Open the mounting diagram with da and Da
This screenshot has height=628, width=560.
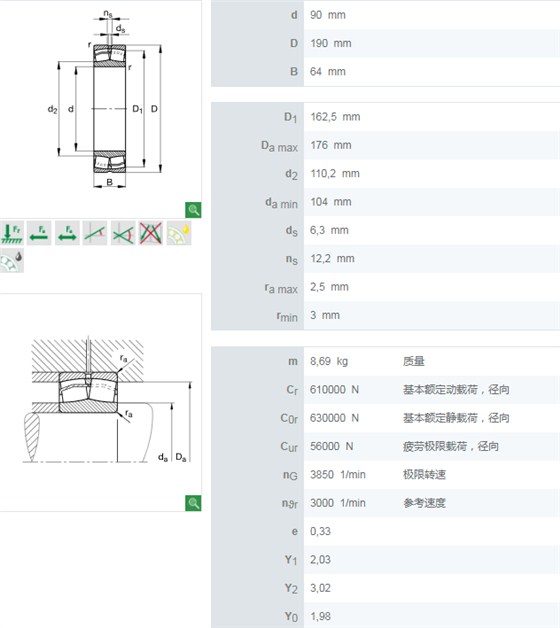tap(107, 401)
